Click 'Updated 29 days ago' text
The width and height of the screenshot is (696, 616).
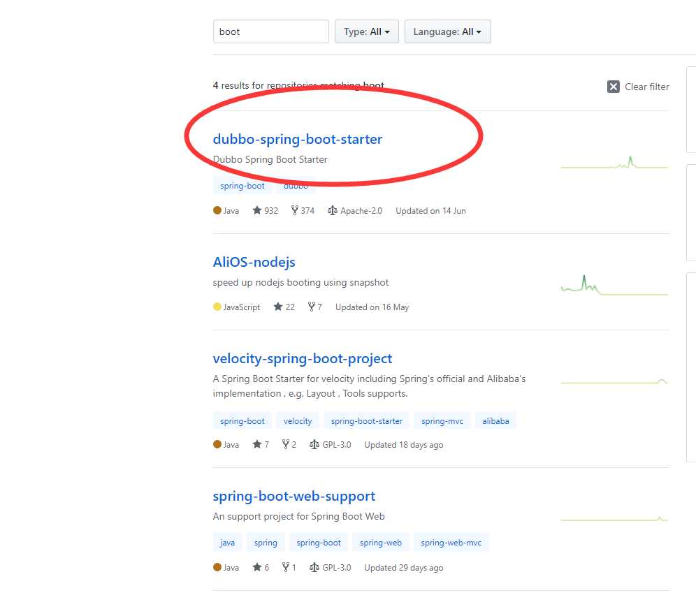(x=403, y=567)
